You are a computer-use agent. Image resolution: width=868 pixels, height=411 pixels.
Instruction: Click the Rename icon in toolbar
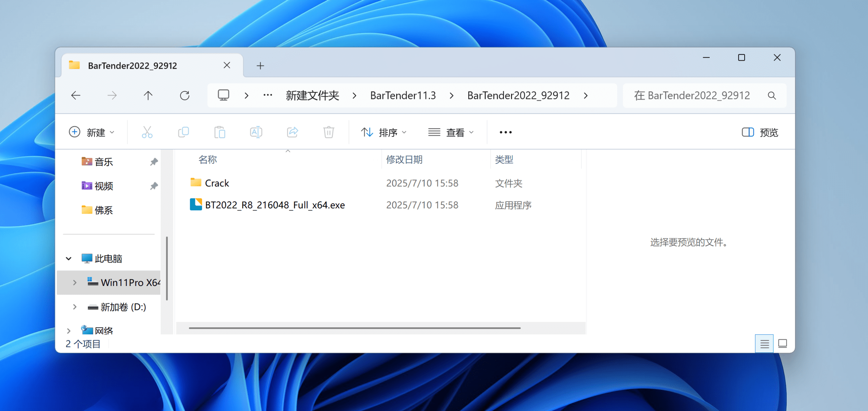point(256,132)
